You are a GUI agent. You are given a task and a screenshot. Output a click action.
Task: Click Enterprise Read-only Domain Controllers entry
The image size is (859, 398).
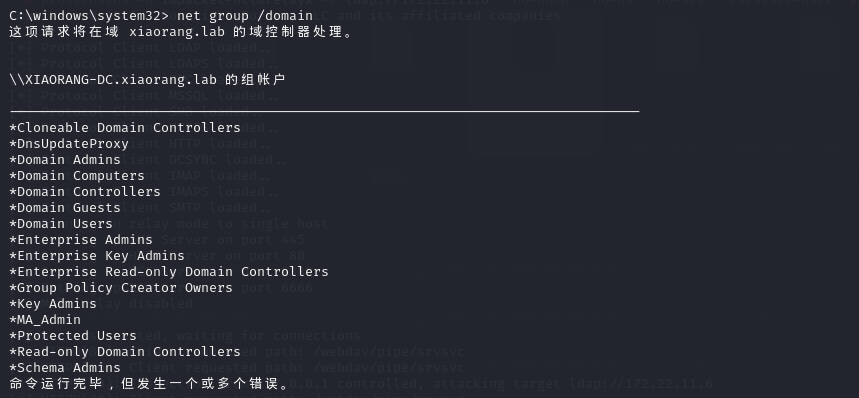(169, 272)
